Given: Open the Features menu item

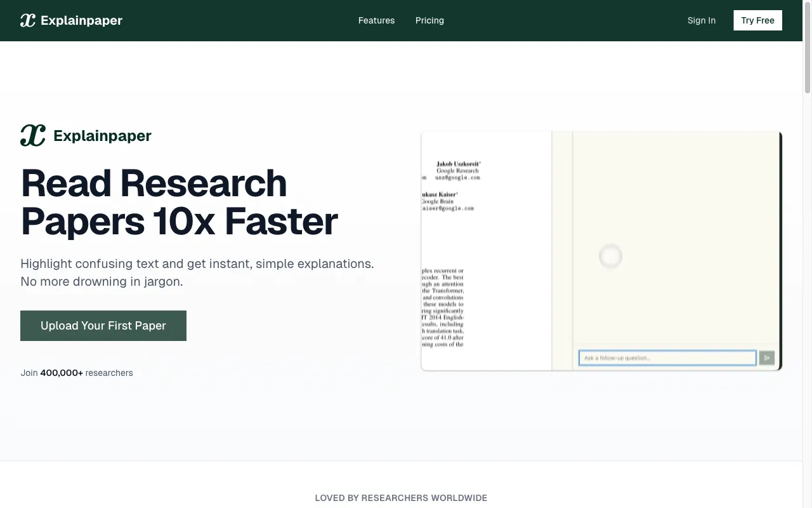Looking at the screenshot, I should pyautogui.click(x=376, y=20).
